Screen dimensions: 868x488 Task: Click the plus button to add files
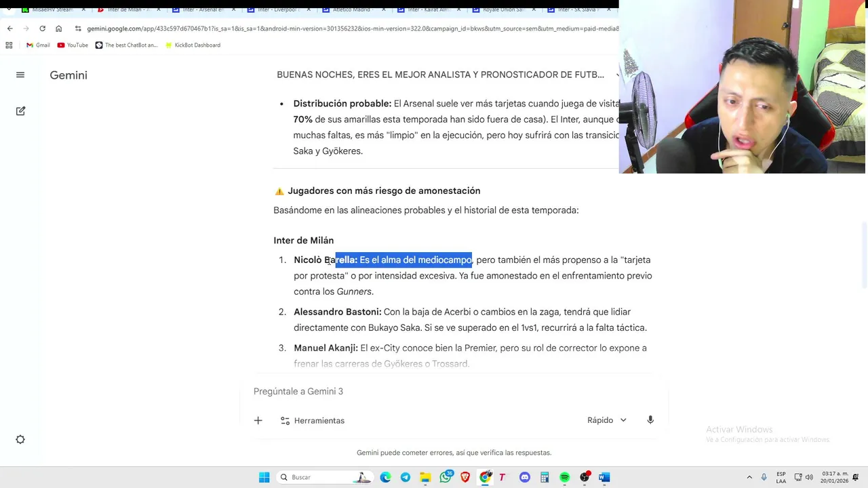(x=258, y=420)
